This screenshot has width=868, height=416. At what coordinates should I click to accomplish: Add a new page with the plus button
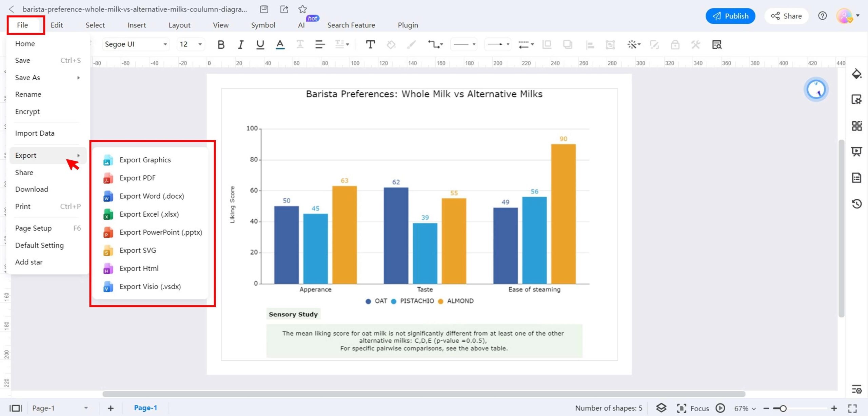click(110, 408)
